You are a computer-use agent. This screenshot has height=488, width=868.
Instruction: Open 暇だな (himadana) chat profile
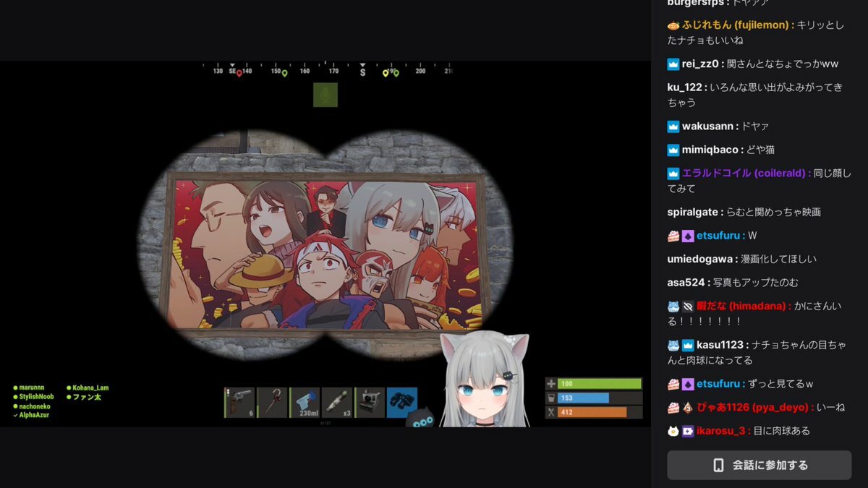pos(741,306)
